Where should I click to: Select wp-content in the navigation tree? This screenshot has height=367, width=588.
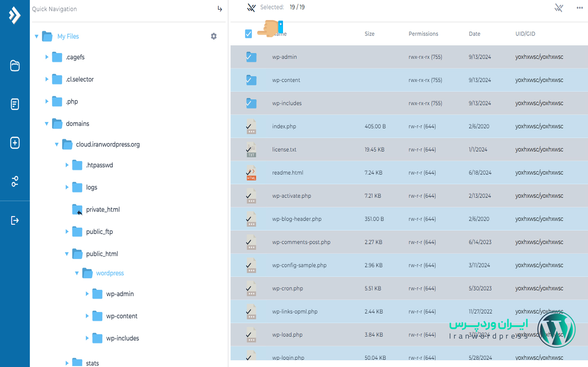[121, 316]
